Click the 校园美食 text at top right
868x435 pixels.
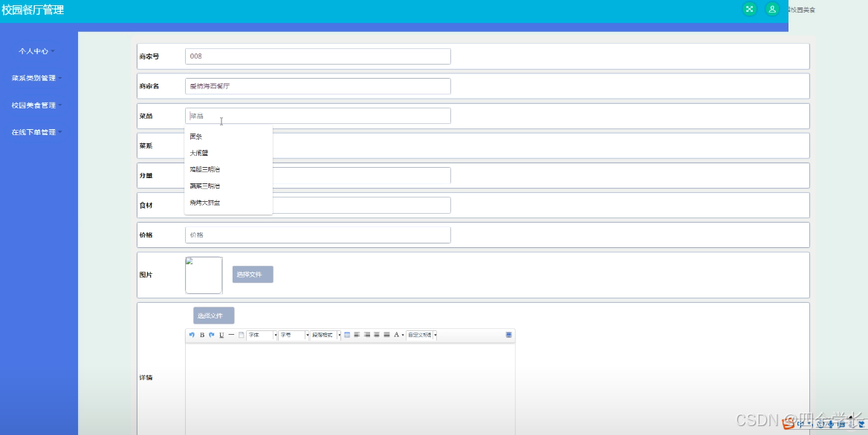[802, 10]
